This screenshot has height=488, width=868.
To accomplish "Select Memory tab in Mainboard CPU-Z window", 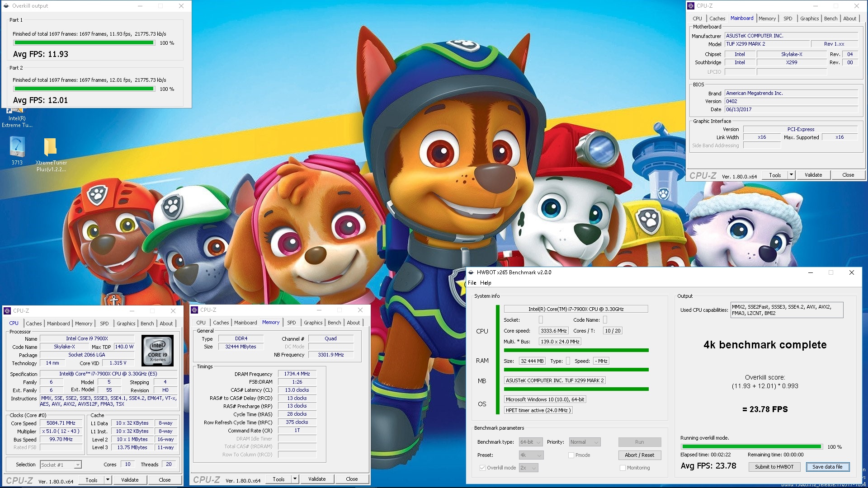I will pos(767,19).
